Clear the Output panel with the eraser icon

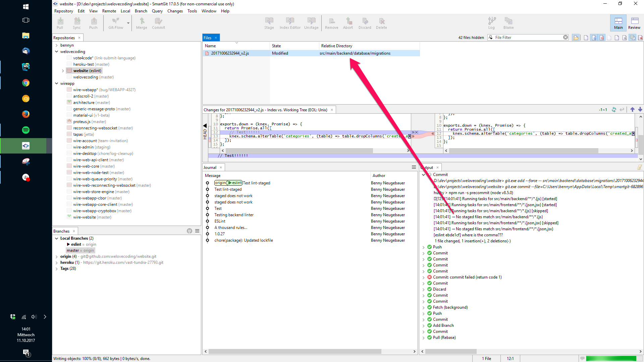[x=639, y=167]
